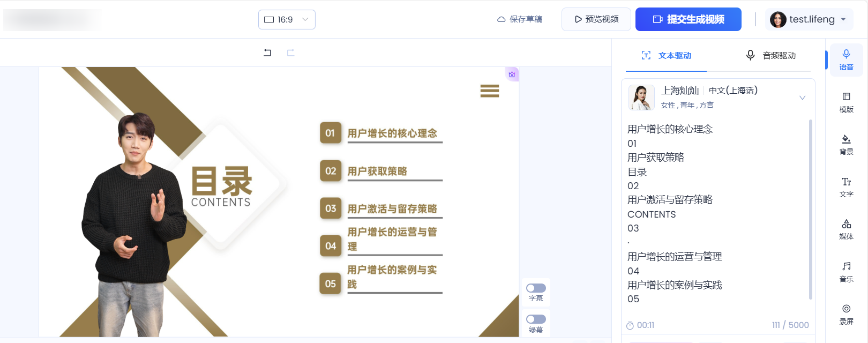Click the 预览视频 preview button

596,20
